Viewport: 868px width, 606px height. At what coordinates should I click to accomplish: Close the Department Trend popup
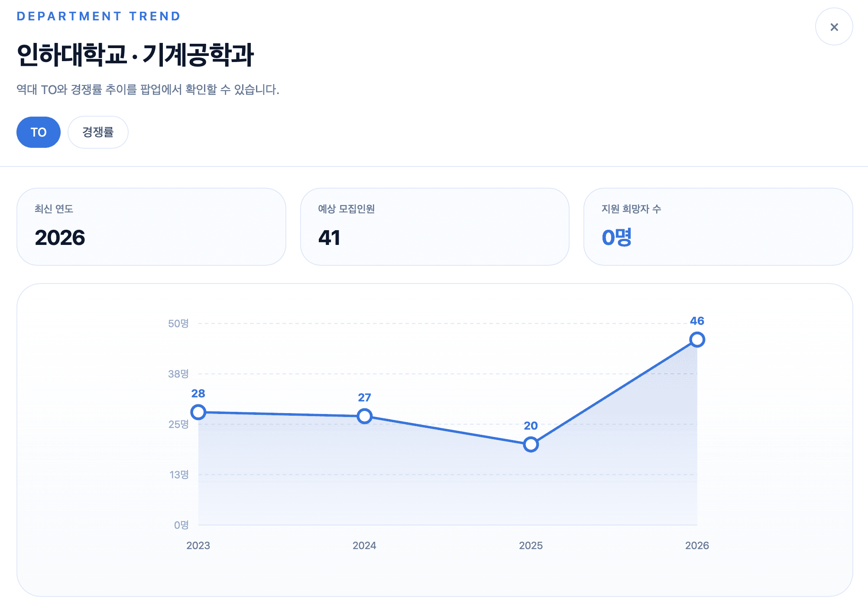834,26
